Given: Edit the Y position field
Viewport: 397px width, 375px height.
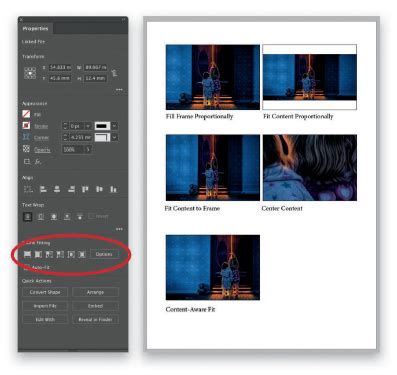Looking at the screenshot, I should point(60,78).
